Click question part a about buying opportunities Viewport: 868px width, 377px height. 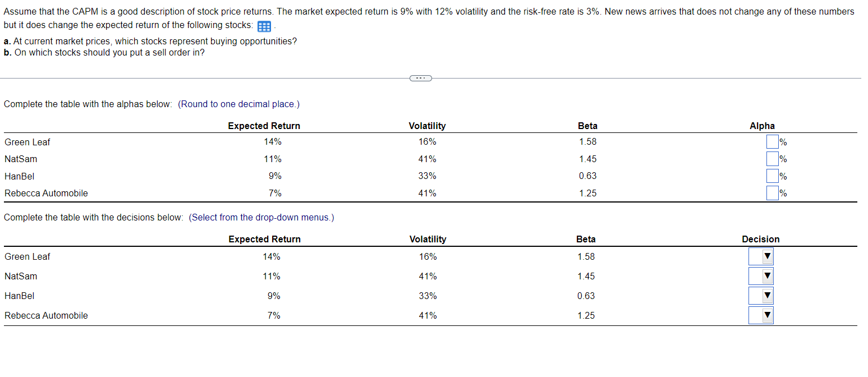(150, 42)
